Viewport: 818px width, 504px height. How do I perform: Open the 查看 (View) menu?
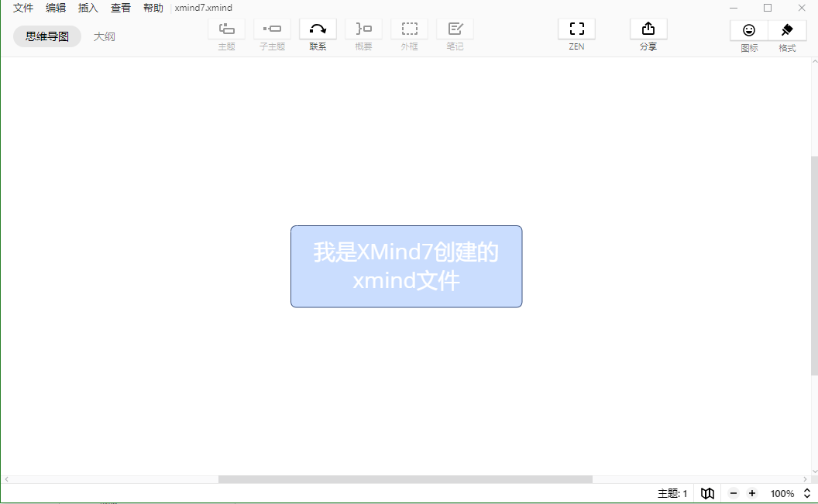pyautogui.click(x=119, y=8)
